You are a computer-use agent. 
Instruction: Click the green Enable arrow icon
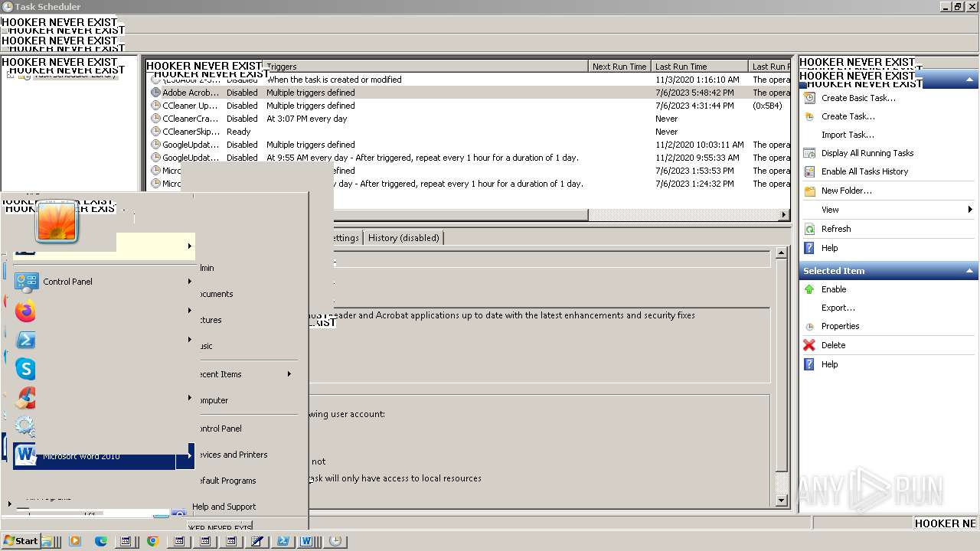(x=809, y=289)
